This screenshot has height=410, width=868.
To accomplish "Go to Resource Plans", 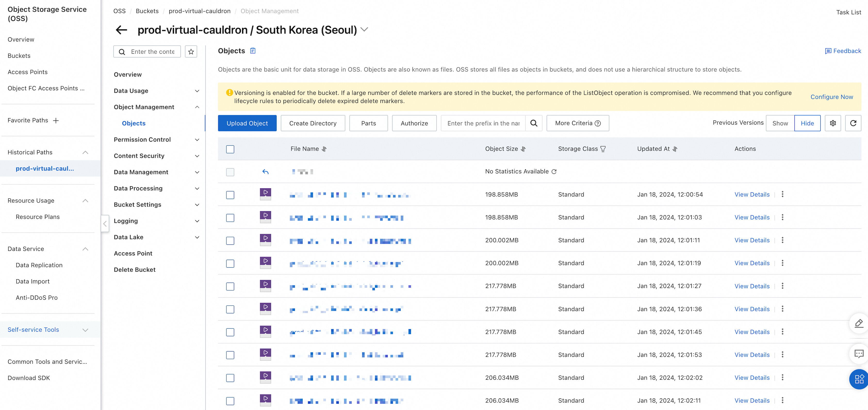I will [x=38, y=217].
